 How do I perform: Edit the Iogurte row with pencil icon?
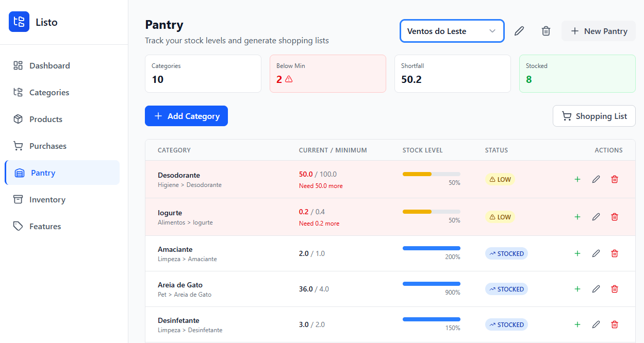(x=596, y=217)
